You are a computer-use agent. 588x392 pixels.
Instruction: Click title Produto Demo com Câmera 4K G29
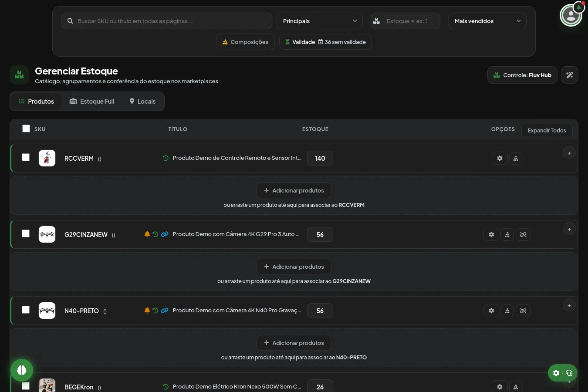click(x=236, y=234)
